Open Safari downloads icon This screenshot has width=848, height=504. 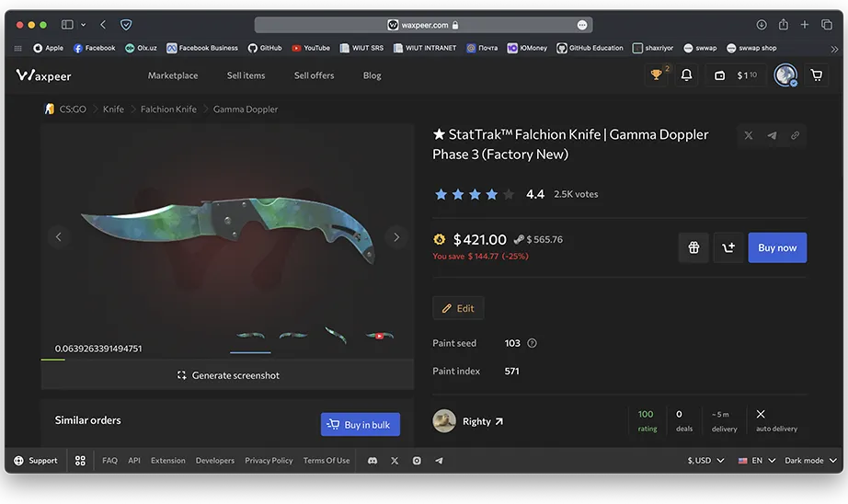(x=761, y=24)
